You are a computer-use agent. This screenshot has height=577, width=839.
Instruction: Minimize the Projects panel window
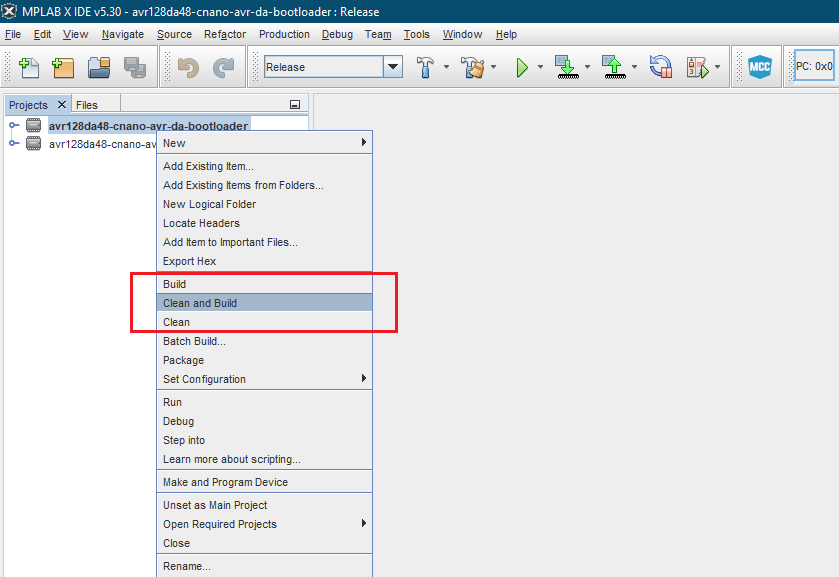coord(295,105)
